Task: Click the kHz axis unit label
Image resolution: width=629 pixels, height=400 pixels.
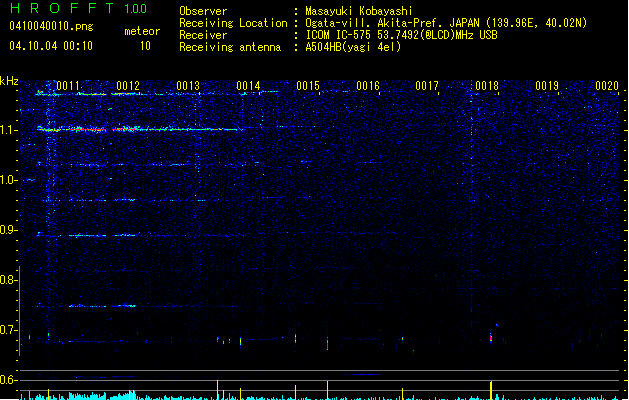Action: [x=9, y=81]
